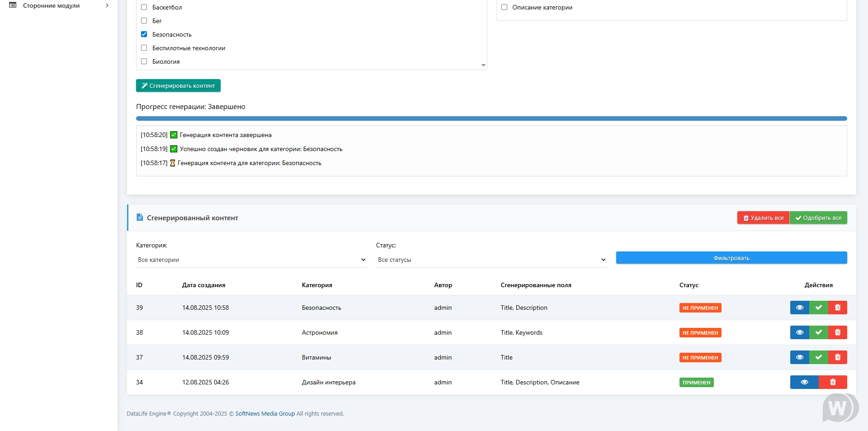
Task: Check the Описание категории option
Action: tap(504, 7)
